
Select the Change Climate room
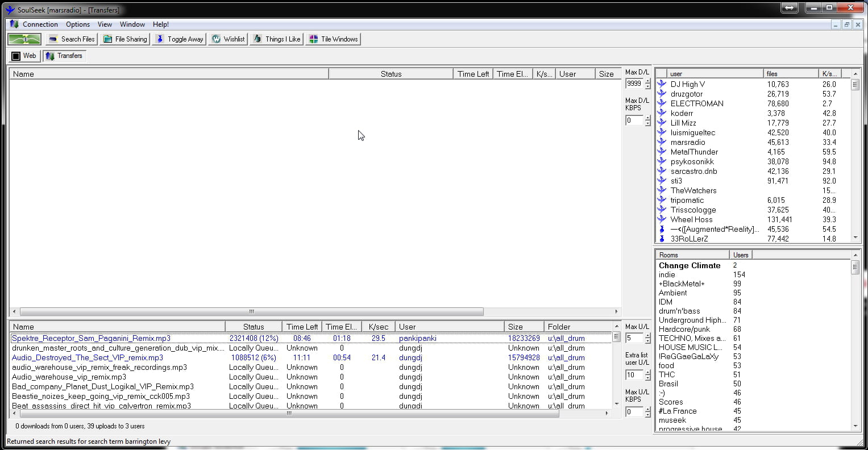(690, 265)
